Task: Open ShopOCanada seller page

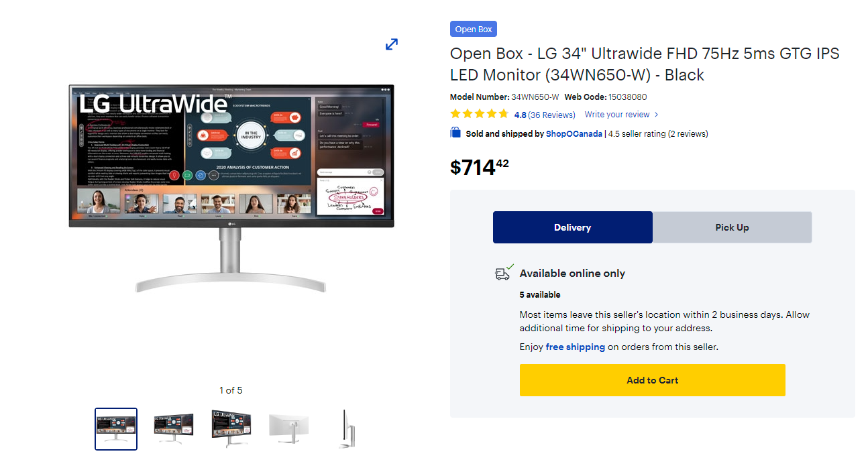Action: (x=574, y=133)
